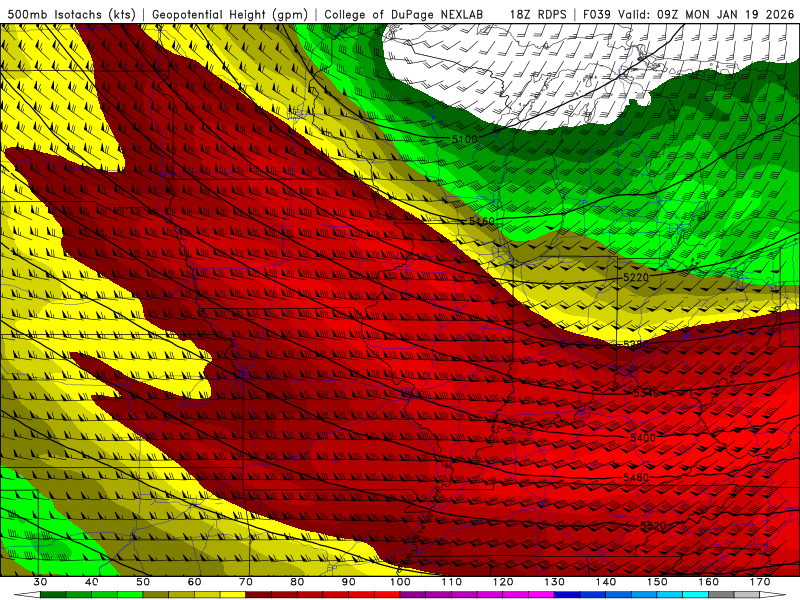This screenshot has width=800, height=600.
Task: Click the 160 value on the color scale
Action: pyautogui.click(x=709, y=582)
